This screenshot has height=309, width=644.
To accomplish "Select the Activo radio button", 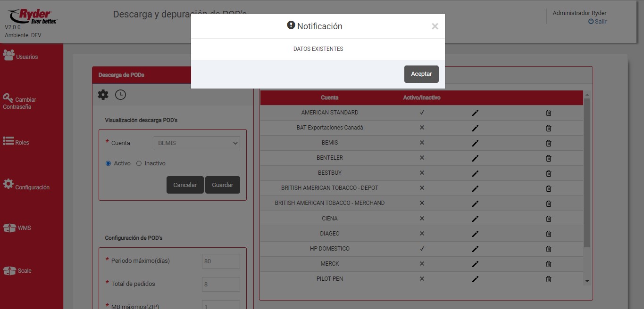I will [109, 163].
